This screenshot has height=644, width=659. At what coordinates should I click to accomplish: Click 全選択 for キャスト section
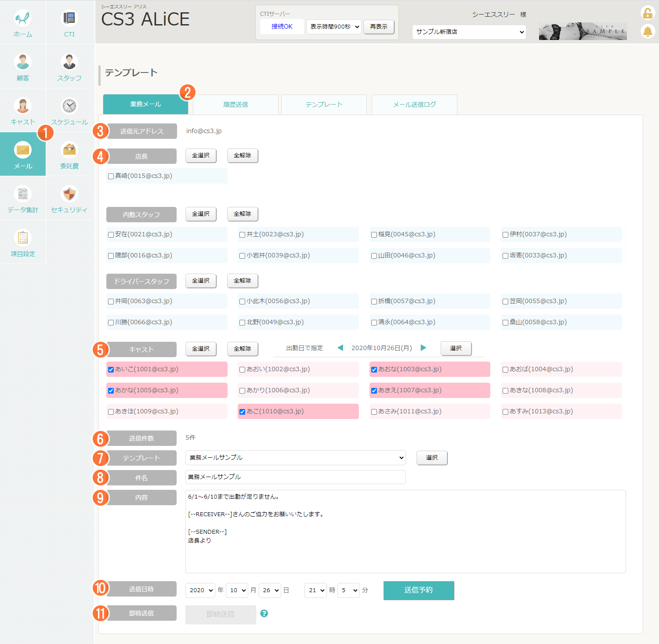[201, 349]
